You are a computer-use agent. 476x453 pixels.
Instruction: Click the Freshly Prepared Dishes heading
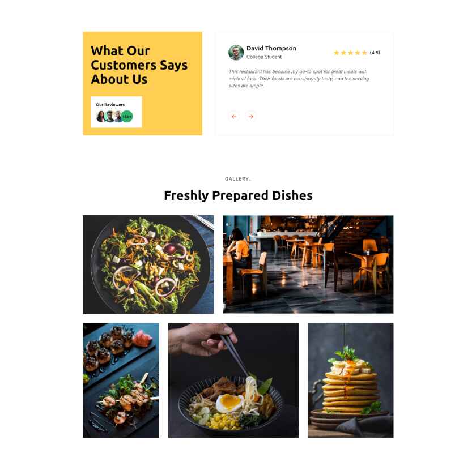tap(238, 195)
